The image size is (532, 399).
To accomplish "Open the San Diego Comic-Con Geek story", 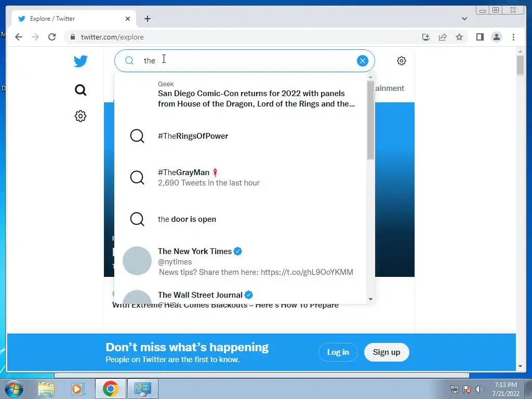I will point(241,95).
